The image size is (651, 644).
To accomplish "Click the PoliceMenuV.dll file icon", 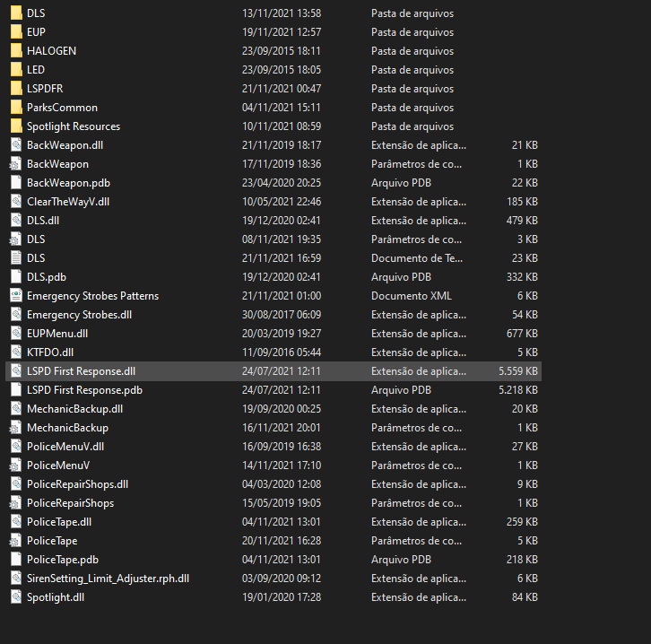I will [16, 447].
